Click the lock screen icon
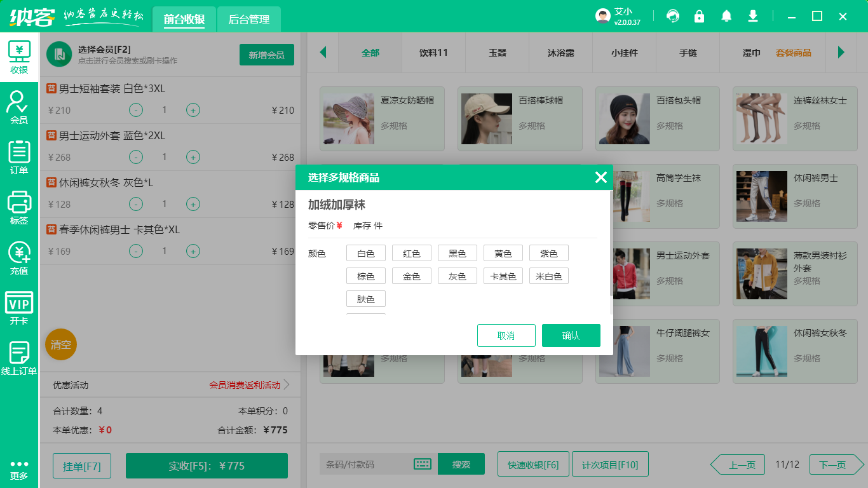Screen dimensions: 868x488 pyautogui.click(x=700, y=16)
